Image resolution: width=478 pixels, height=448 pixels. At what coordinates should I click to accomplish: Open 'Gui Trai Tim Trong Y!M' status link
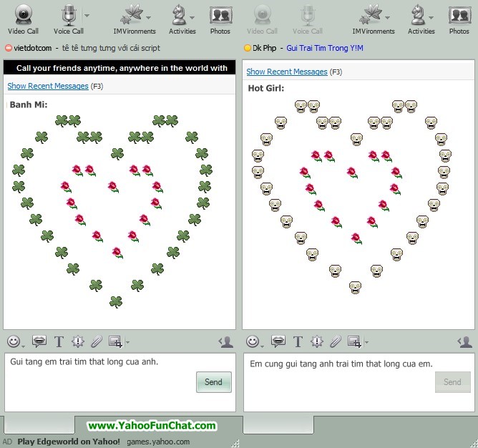pyautogui.click(x=325, y=48)
